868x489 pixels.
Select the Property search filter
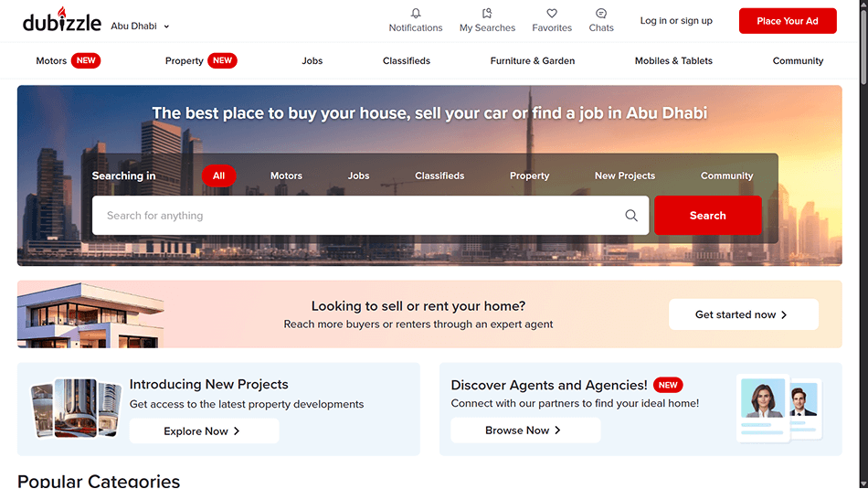pyautogui.click(x=529, y=175)
